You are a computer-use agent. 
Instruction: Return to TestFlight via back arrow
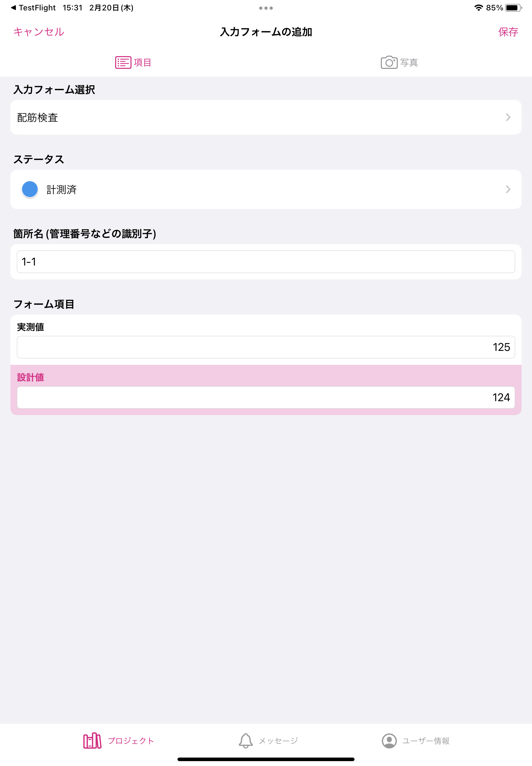[x=13, y=8]
